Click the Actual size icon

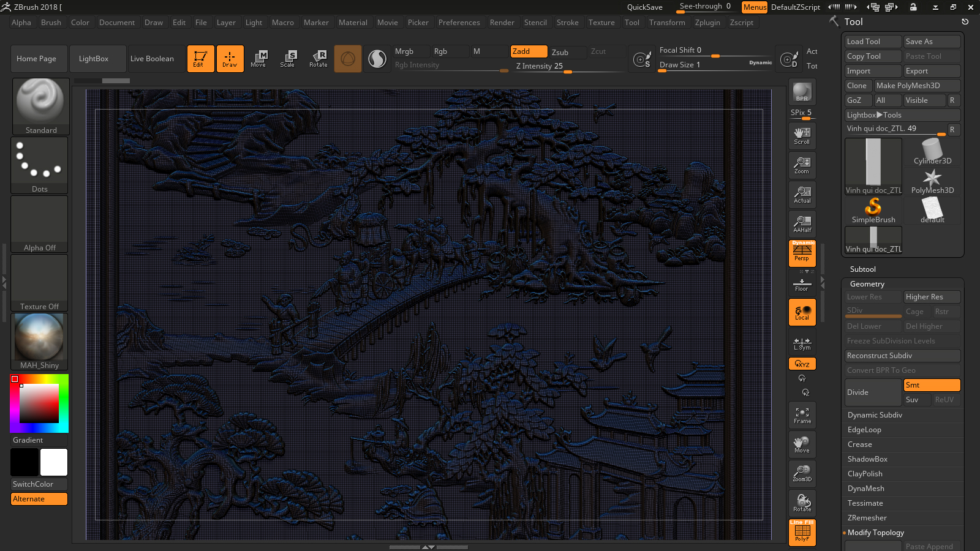802,195
